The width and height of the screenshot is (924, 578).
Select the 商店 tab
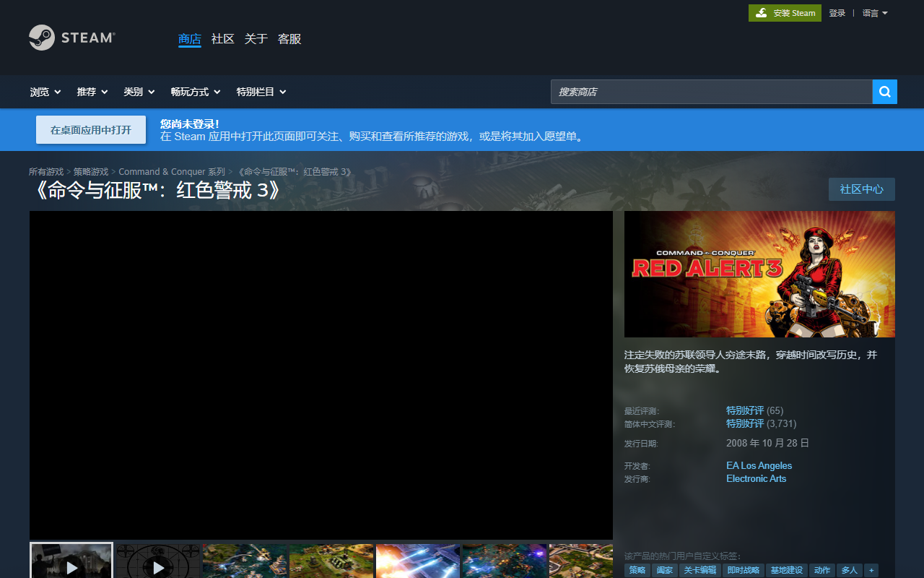tap(190, 39)
